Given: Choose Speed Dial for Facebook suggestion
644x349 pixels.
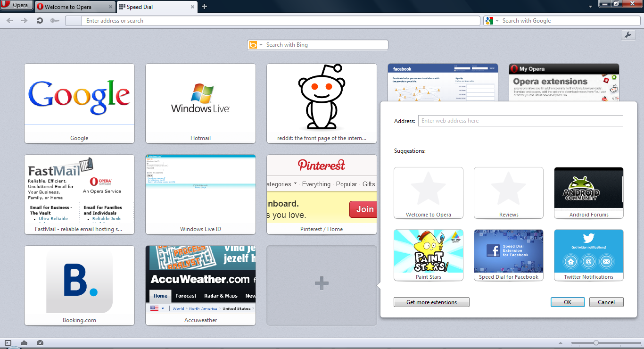Looking at the screenshot, I should (x=509, y=255).
